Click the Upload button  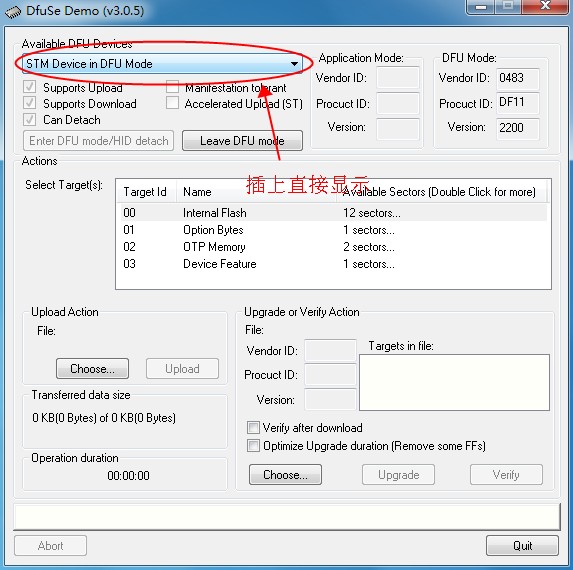tap(182, 369)
